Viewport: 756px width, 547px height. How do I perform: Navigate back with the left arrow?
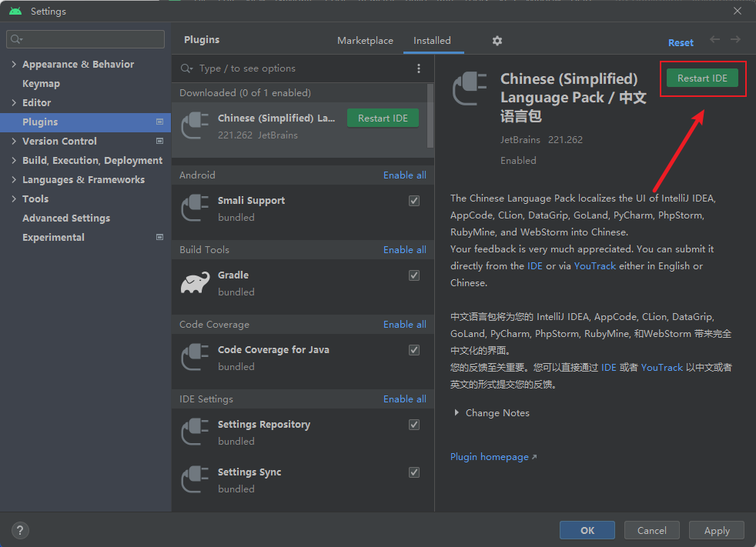pos(714,39)
